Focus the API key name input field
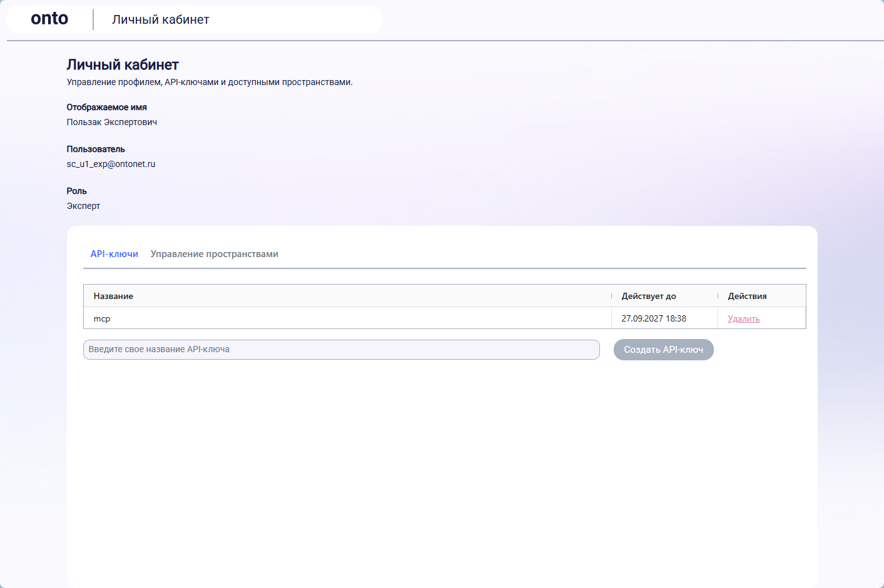 (x=342, y=350)
